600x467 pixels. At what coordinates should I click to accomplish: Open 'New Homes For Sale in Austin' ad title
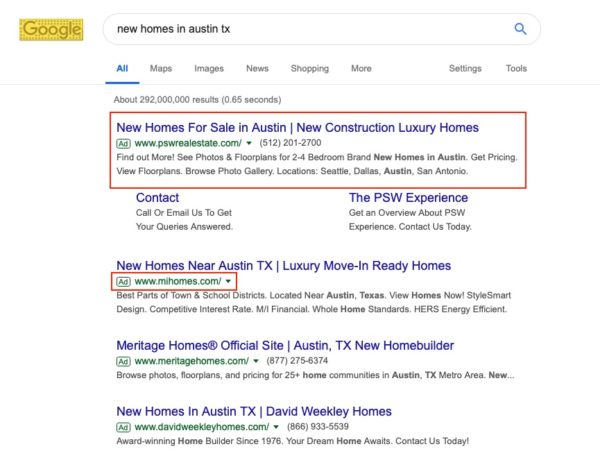pos(297,127)
